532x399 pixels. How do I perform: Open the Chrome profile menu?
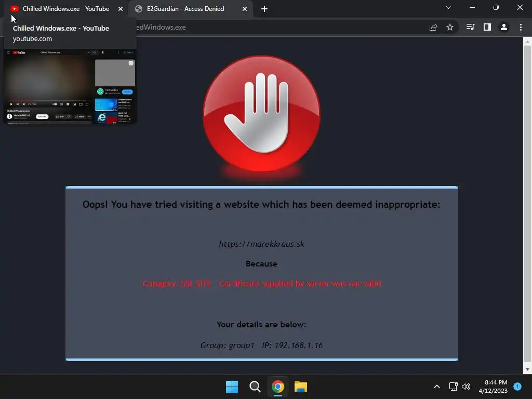pyautogui.click(x=504, y=27)
